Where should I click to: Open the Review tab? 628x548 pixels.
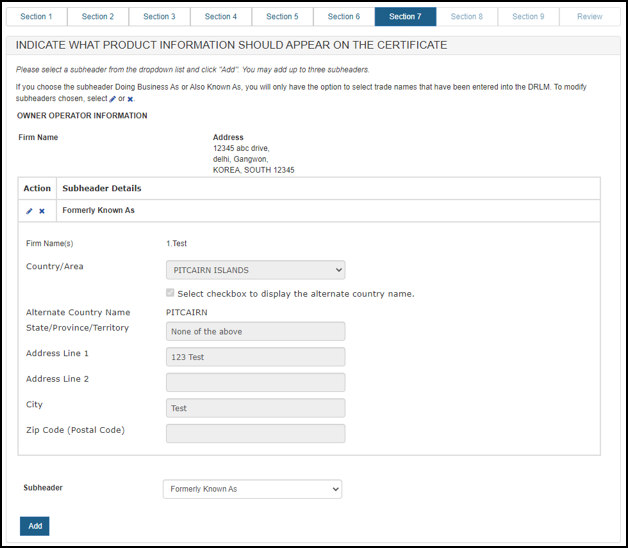click(x=590, y=17)
